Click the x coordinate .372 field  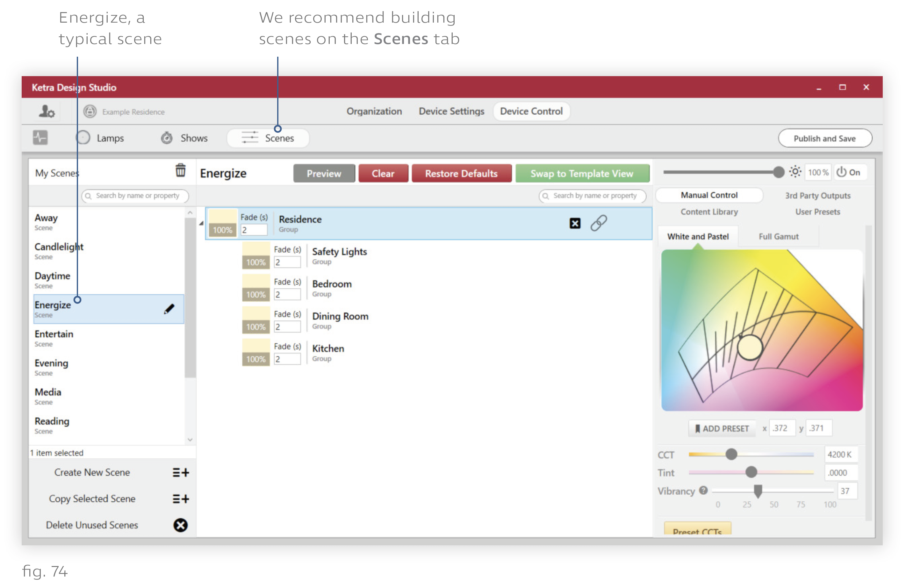click(x=782, y=428)
